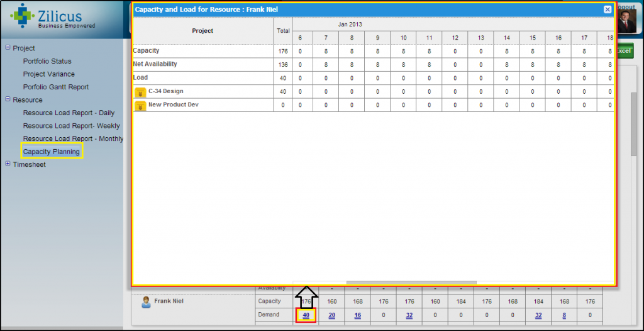Open the Project Variance report

(x=48, y=74)
